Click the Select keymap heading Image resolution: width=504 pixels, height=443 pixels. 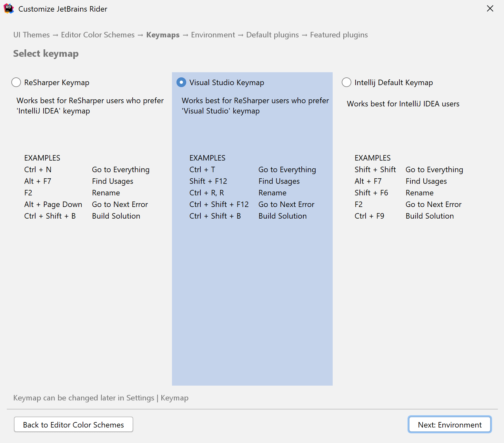pyautogui.click(x=46, y=54)
